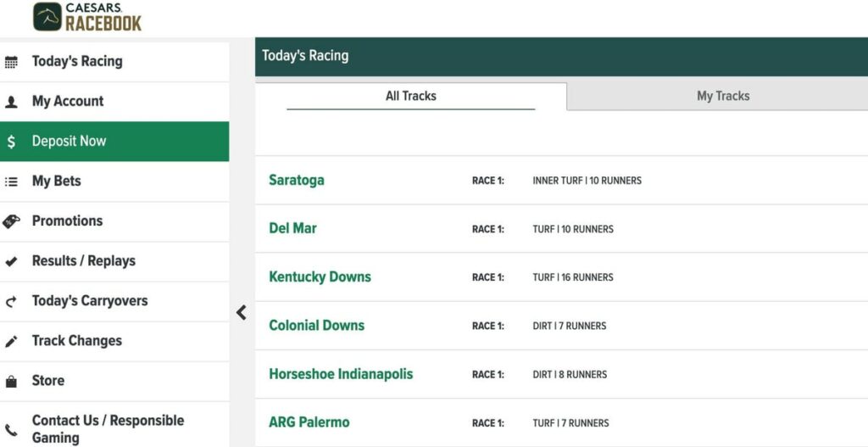Select the All Tracks tab
The image size is (868, 447).
411,96
